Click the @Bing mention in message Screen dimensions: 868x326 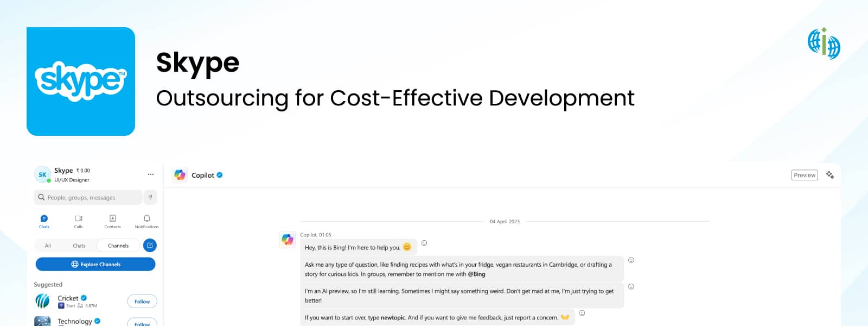(477, 274)
